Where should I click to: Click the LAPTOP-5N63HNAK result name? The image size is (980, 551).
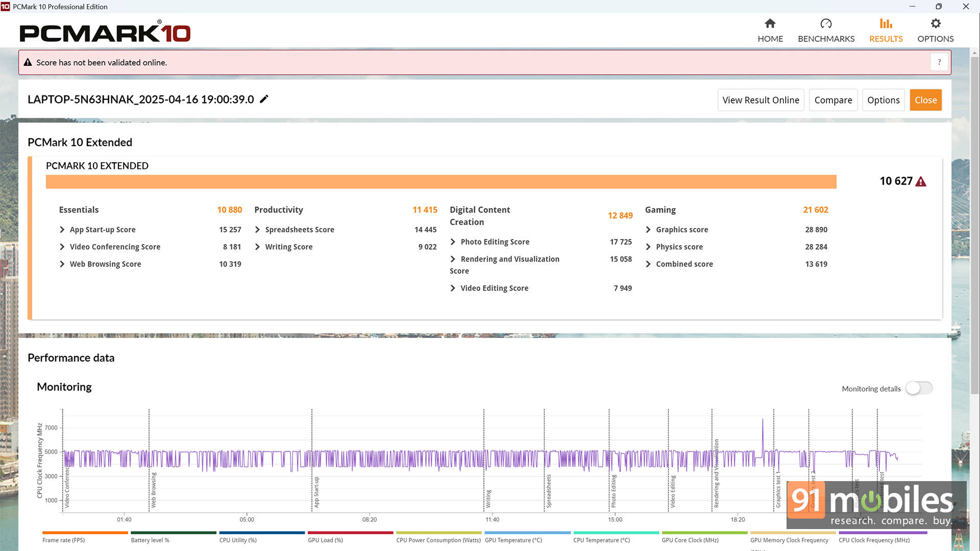[x=141, y=99]
